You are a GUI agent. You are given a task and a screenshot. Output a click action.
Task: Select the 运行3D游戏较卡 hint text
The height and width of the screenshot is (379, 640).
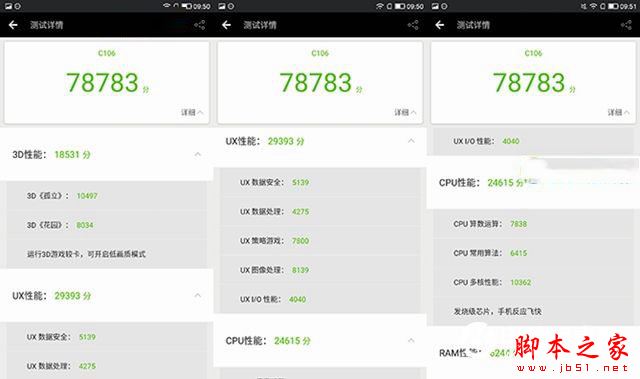tap(86, 254)
